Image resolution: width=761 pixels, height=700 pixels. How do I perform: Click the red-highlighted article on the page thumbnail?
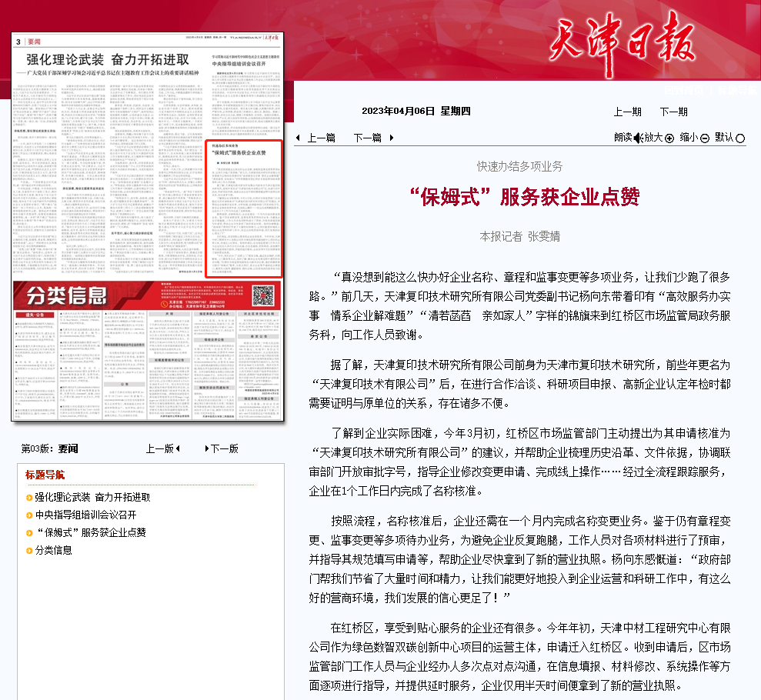245,208
